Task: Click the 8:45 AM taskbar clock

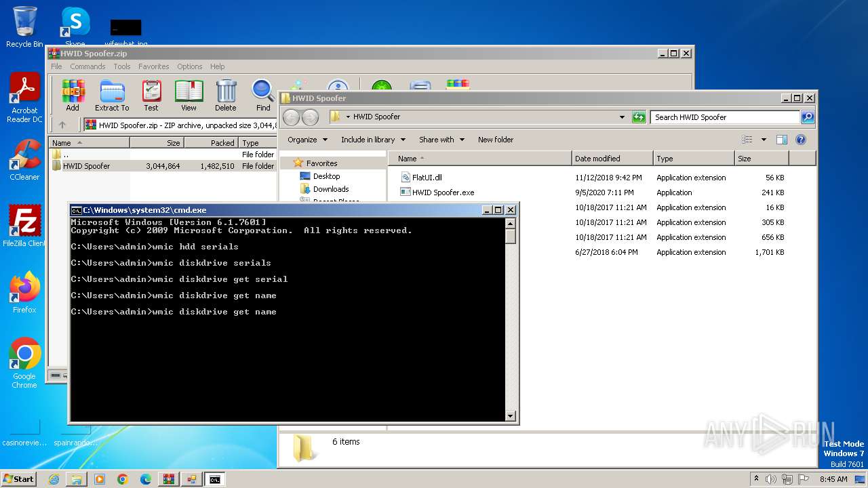Action: pyautogui.click(x=833, y=479)
